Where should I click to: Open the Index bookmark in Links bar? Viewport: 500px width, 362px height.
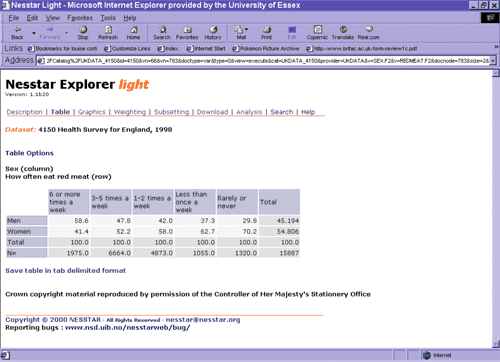coord(168,49)
